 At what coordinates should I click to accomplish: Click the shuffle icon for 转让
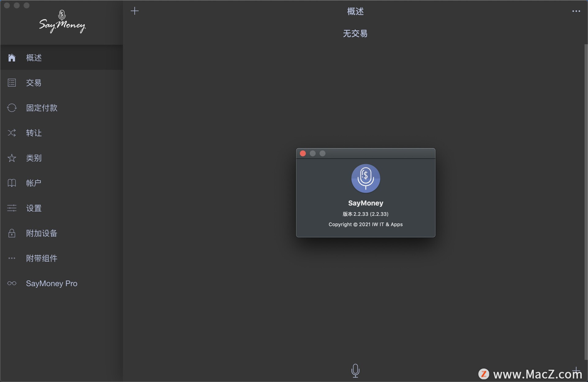(x=12, y=133)
